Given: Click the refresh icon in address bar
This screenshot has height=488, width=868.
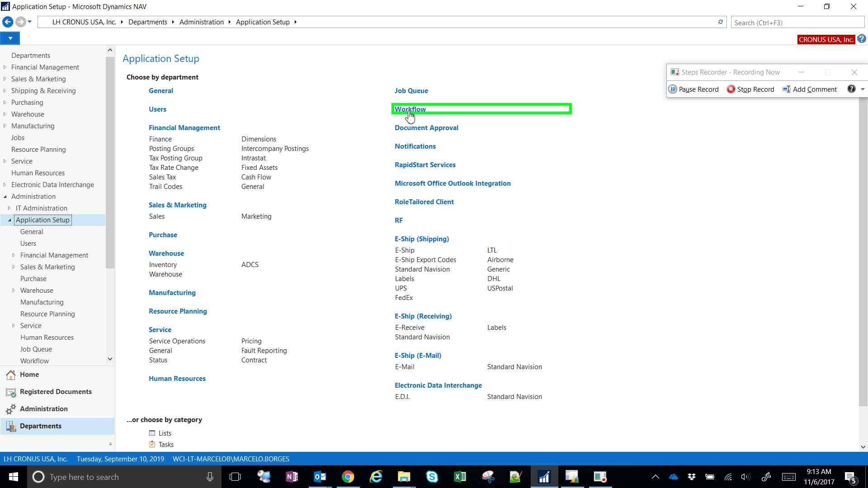Looking at the screenshot, I should pos(721,22).
